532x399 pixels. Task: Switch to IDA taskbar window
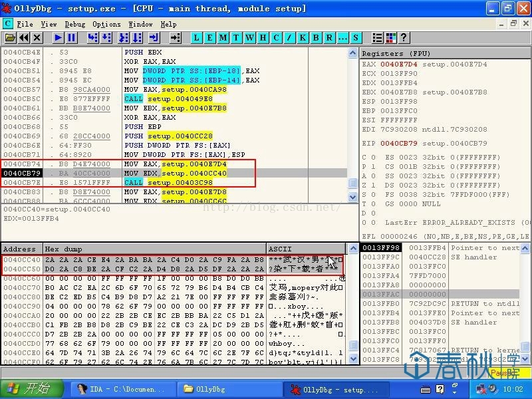(122, 389)
